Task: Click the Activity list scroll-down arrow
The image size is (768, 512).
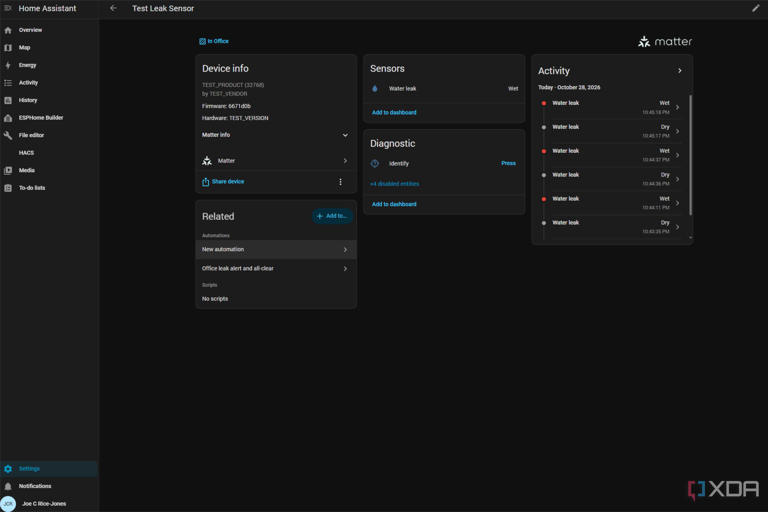Action: (691, 238)
